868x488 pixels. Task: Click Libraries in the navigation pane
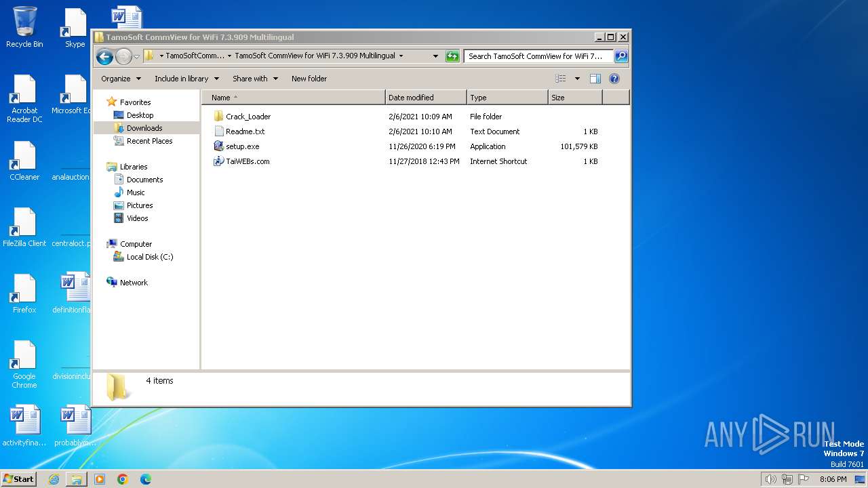[x=134, y=167]
